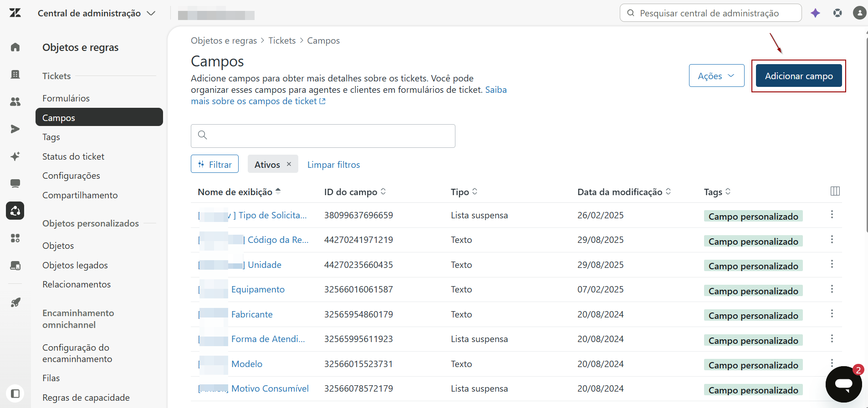This screenshot has height=408, width=868.
Task: Open the Unidade field link
Action: click(x=265, y=265)
